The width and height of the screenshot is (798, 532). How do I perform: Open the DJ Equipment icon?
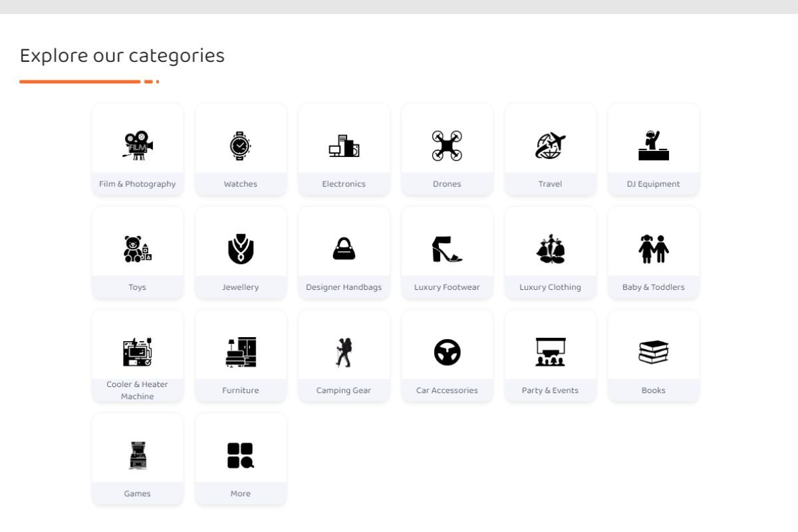(x=653, y=146)
